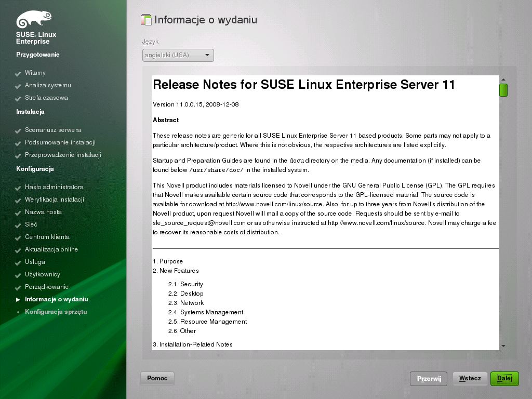Open the Język language dropdown

pos(178,55)
